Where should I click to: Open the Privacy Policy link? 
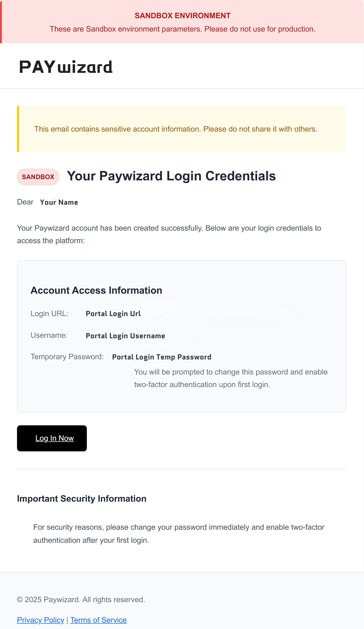[x=40, y=620]
